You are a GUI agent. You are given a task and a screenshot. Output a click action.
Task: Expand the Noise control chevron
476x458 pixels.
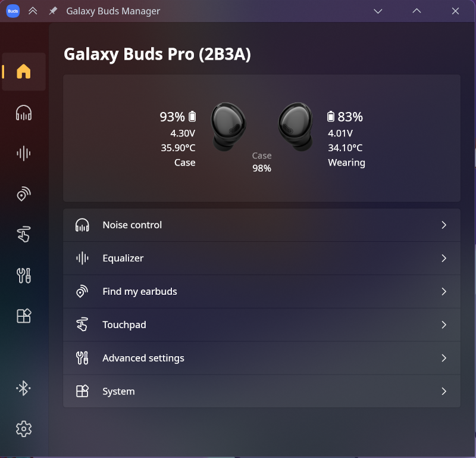point(443,225)
